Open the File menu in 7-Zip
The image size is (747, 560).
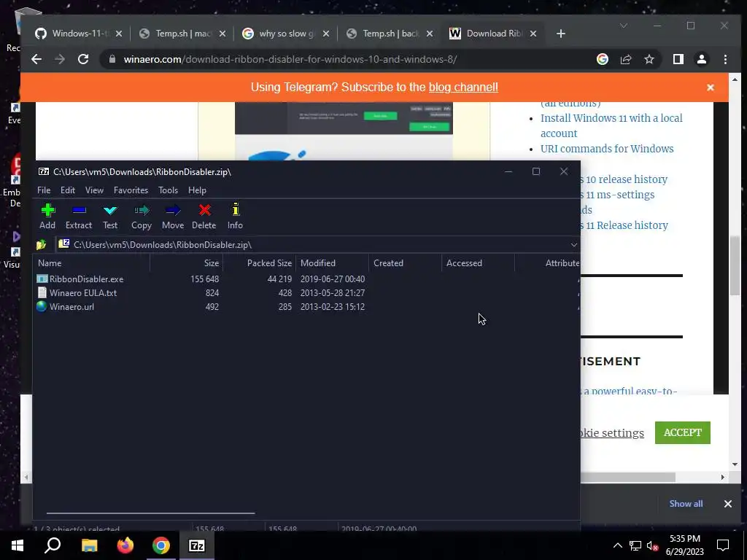tap(44, 190)
